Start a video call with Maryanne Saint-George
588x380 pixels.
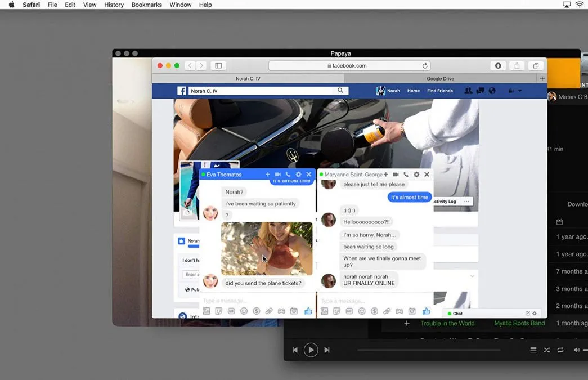pyautogui.click(x=396, y=175)
